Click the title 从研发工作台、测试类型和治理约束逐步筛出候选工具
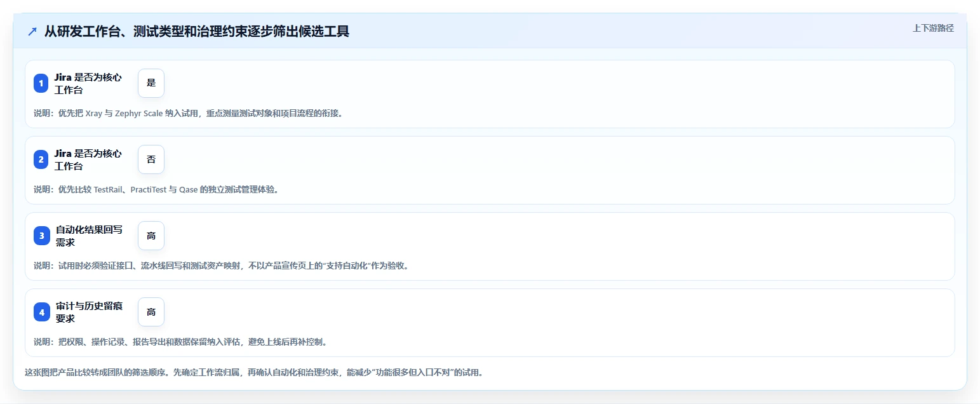Image resolution: width=980 pixels, height=404 pixels. [197, 31]
